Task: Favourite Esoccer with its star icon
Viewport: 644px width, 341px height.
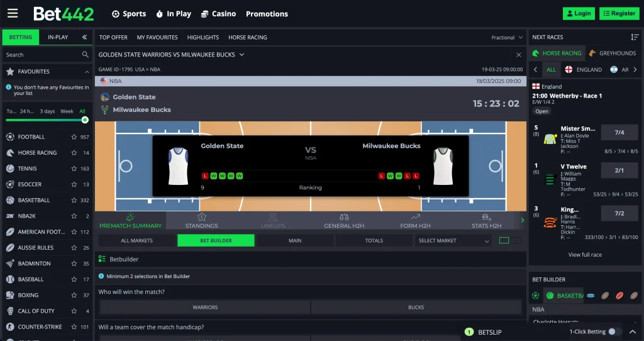Action: 74,184
